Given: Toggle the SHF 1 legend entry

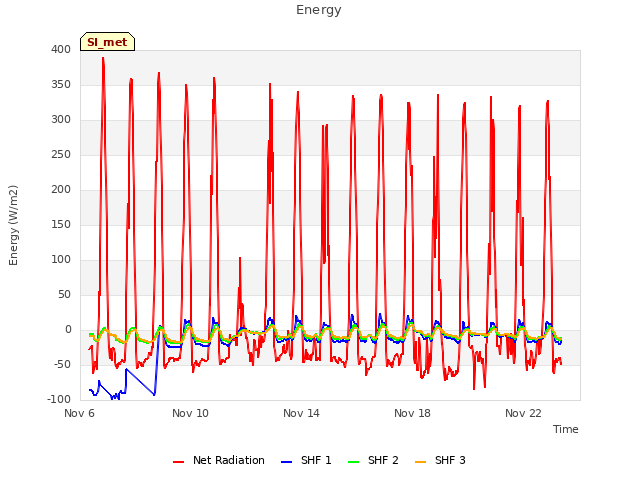Looking at the screenshot, I should [306, 460].
